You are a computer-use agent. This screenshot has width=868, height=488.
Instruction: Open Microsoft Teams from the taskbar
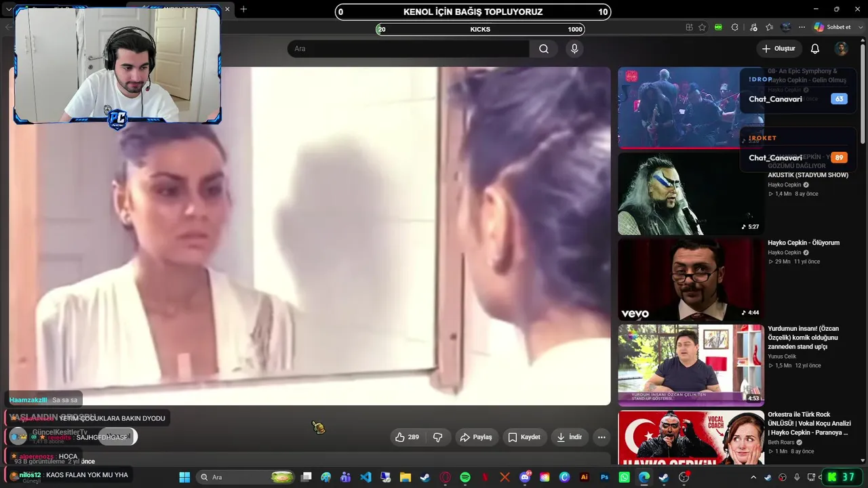click(x=346, y=477)
